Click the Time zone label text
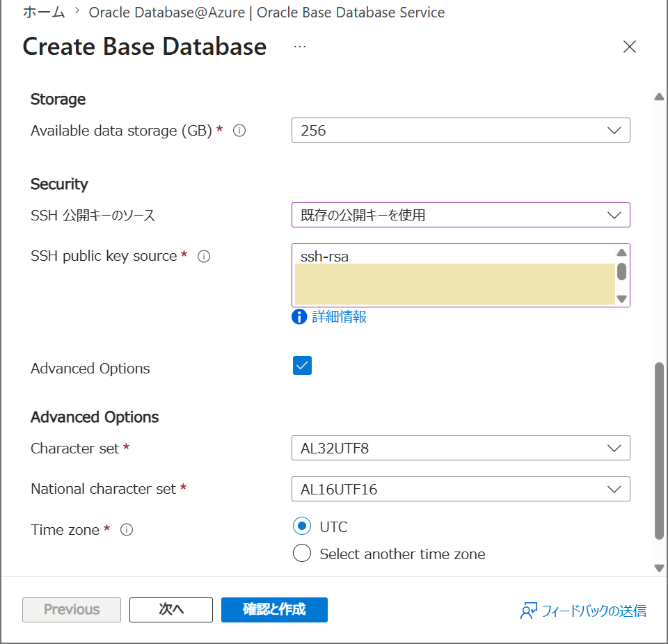Screen dimensions: 668x644 [x=65, y=530]
